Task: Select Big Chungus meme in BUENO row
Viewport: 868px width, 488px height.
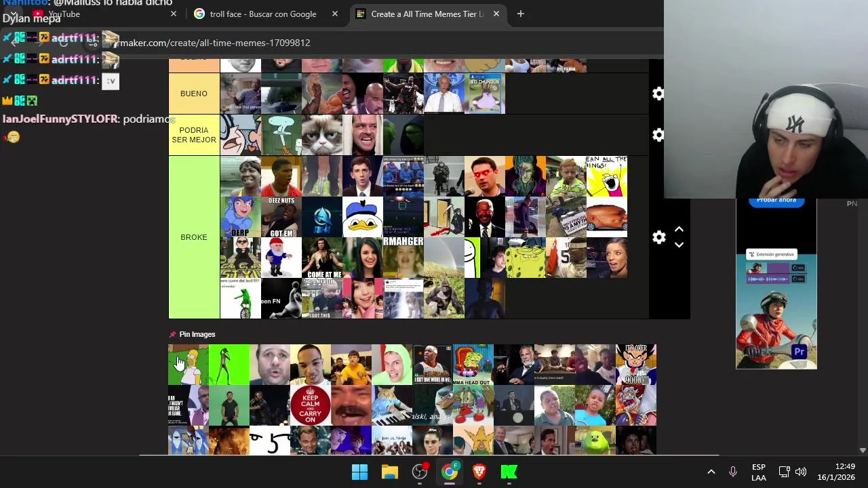Action: coord(485,94)
